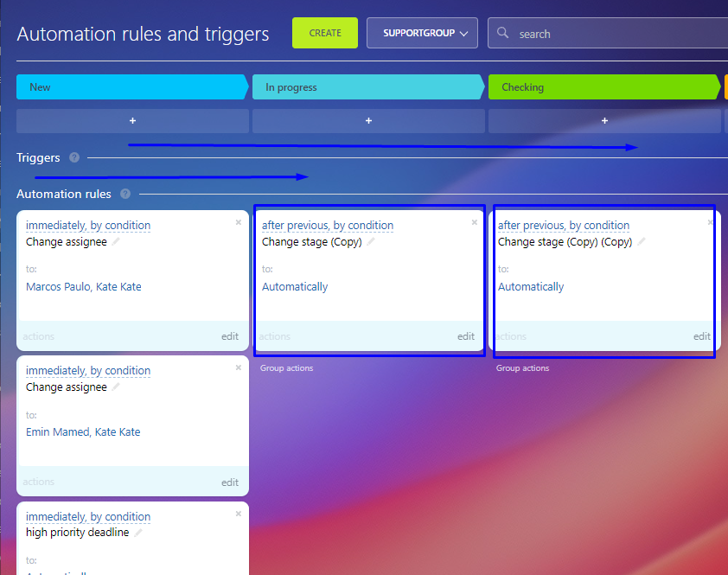Click the Triggers help question mark icon
The height and width of the screenshot is (575, 728).
coord(74,157)
